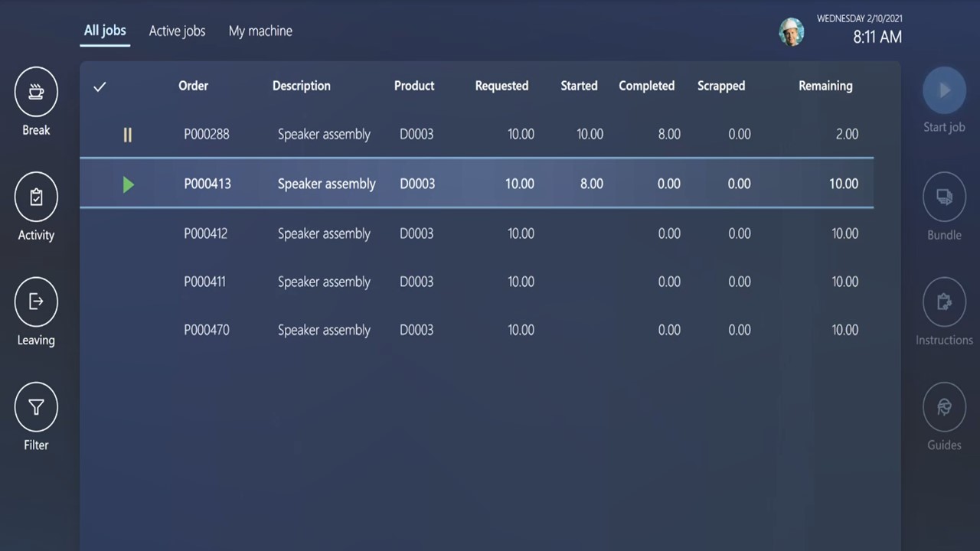The image size is (980, 551).
Task: Open the Filter options
Action: pyautogui.click(x=36, y=406)
